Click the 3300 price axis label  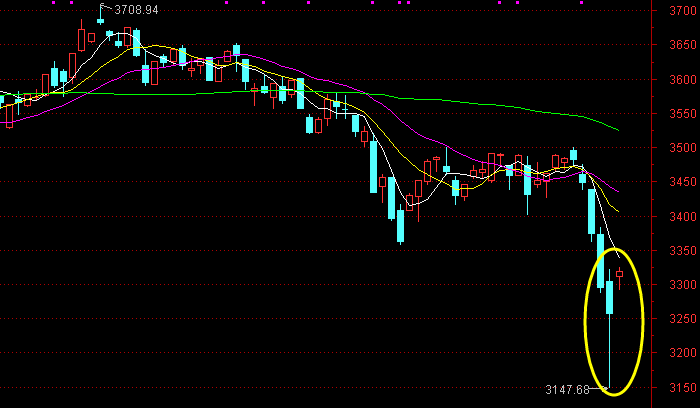click(683, 284)
